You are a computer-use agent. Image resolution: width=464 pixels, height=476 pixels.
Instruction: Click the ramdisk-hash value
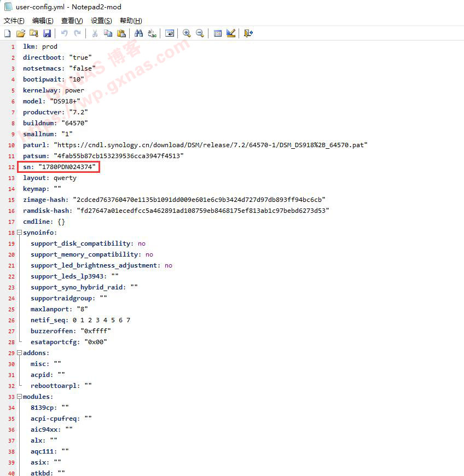[x=203, y=211]
